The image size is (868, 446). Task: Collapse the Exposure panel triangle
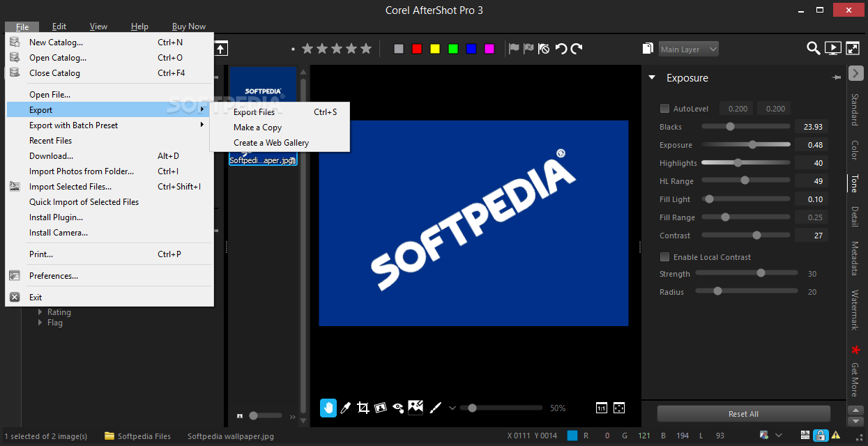652,78
